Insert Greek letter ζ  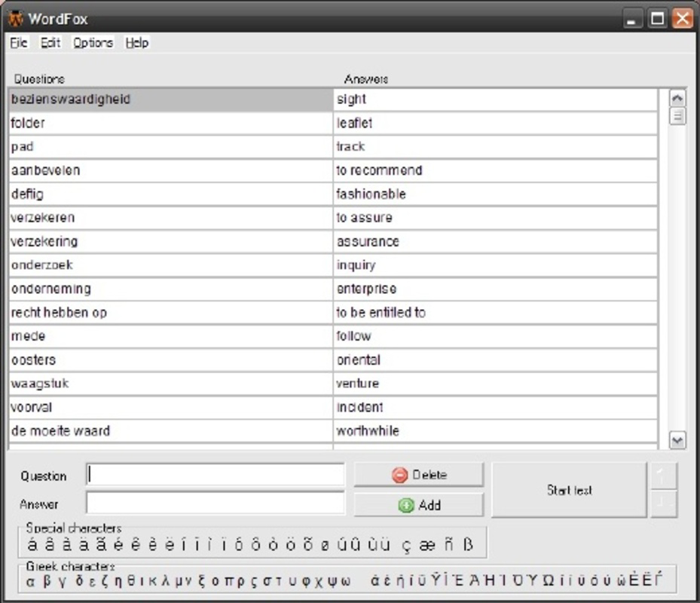(105, 580)
